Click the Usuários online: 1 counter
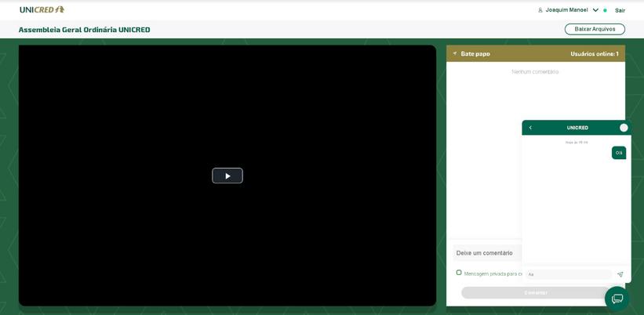 (x=595, y=54)
